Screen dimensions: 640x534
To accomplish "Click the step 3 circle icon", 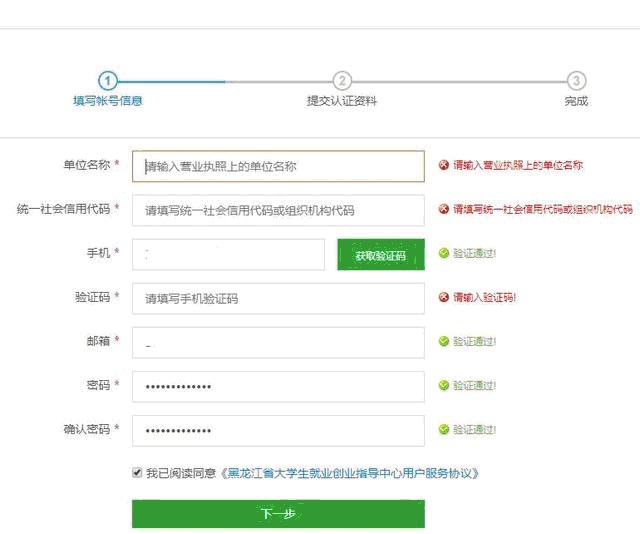I will [576, 81].
